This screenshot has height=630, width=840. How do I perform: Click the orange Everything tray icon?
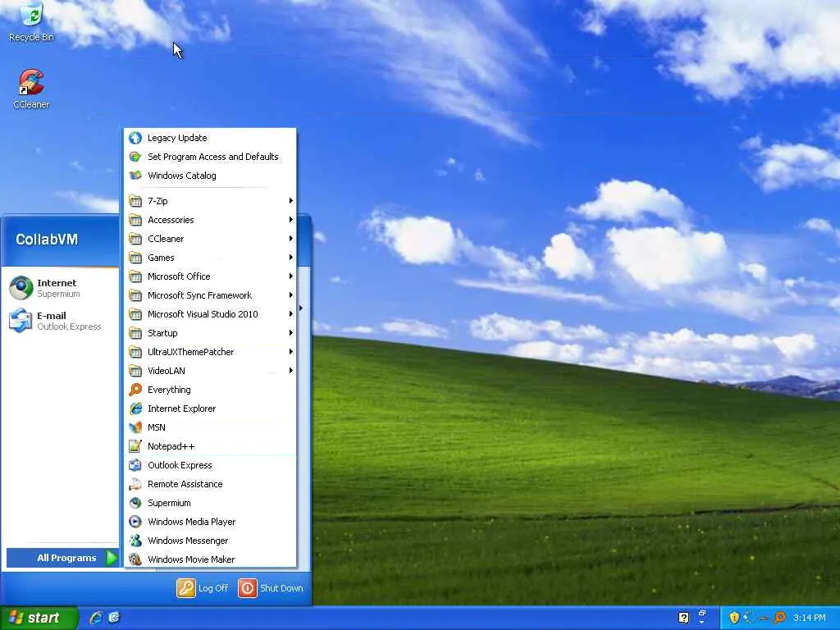pos(780,618)
